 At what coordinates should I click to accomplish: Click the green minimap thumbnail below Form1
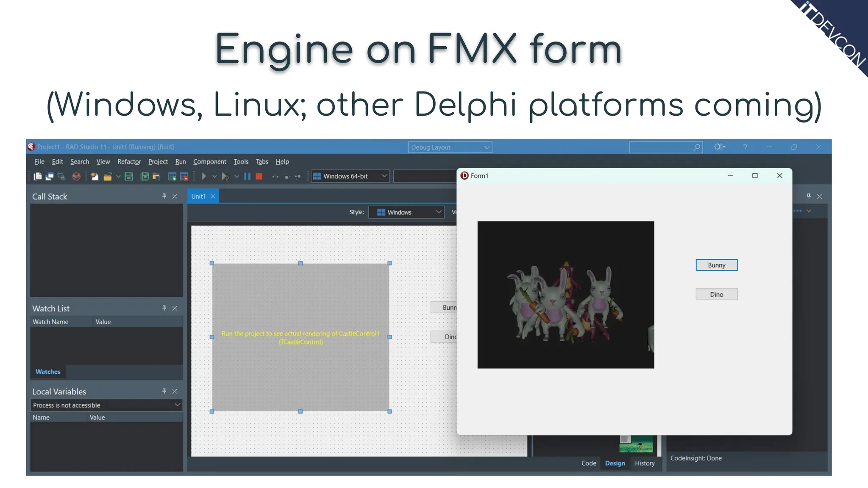(636, 444)
